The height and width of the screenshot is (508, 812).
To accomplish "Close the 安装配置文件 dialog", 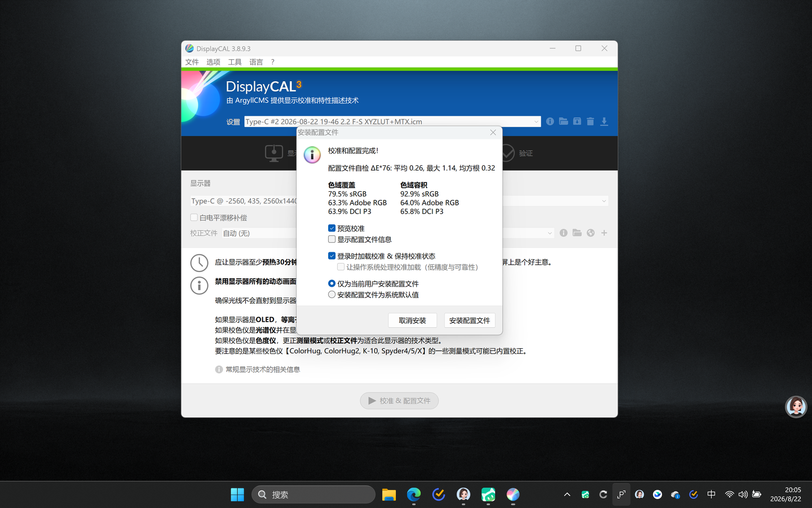I will pos(493,132).
